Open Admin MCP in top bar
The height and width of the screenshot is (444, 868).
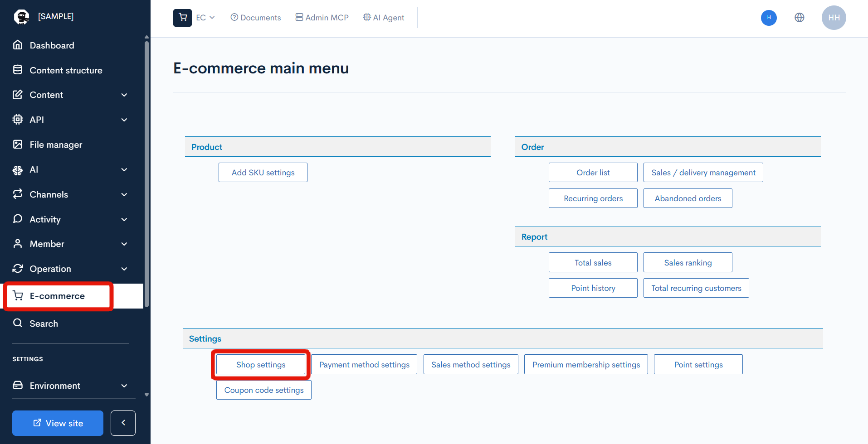(322, 18)
